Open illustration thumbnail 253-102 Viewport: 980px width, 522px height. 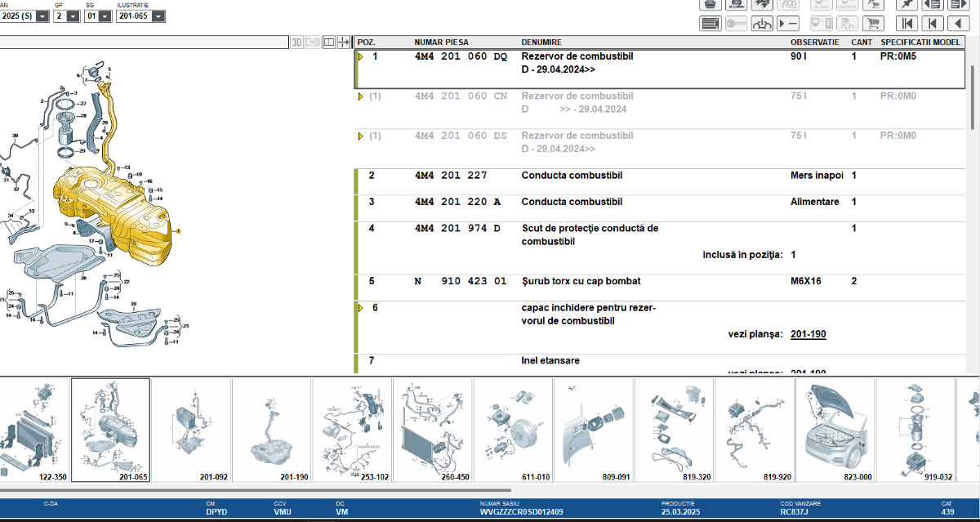tap(352, 430)
